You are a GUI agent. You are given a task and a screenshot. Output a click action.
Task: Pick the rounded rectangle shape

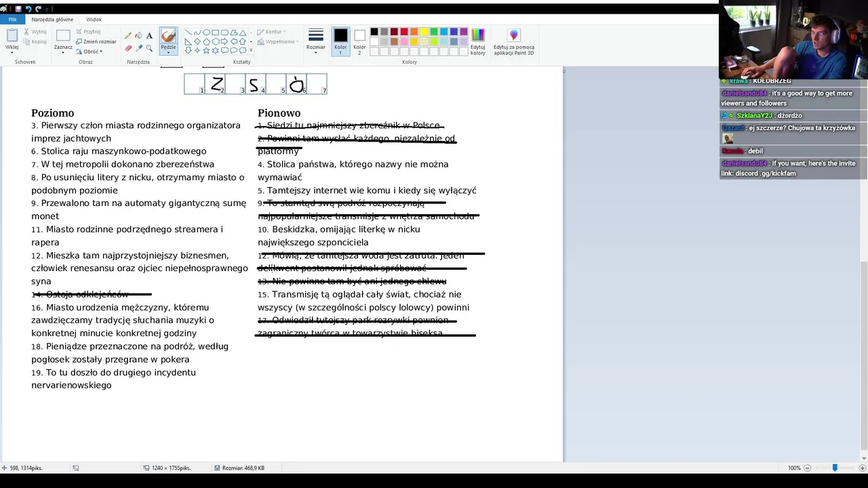(x=224, y=33)
